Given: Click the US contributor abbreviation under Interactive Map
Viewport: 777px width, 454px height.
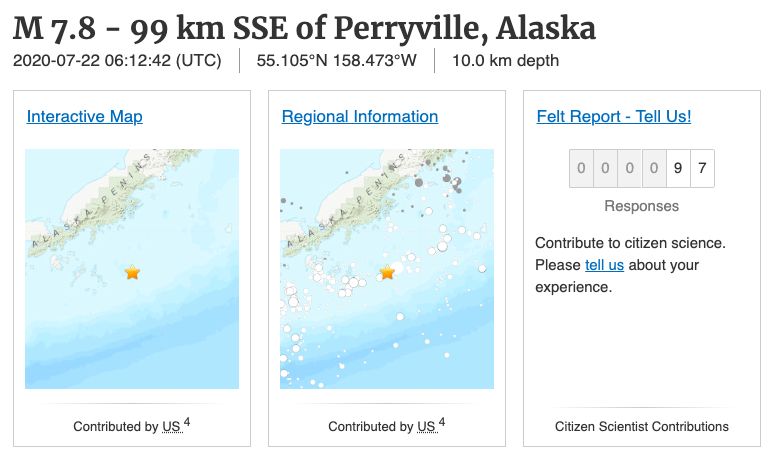Looking at the screenshot, I should tap(172, 427).
